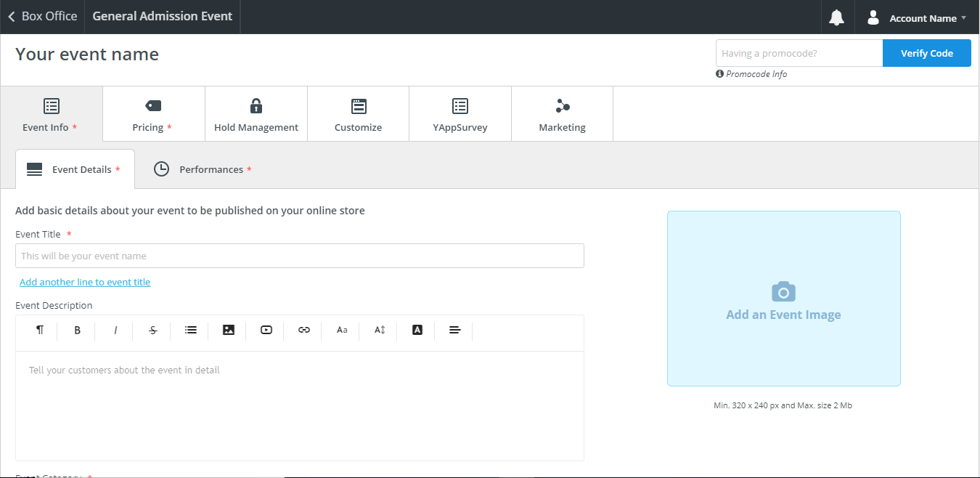
Task: Open the Hold Management tab
Action: click(256, 115)
